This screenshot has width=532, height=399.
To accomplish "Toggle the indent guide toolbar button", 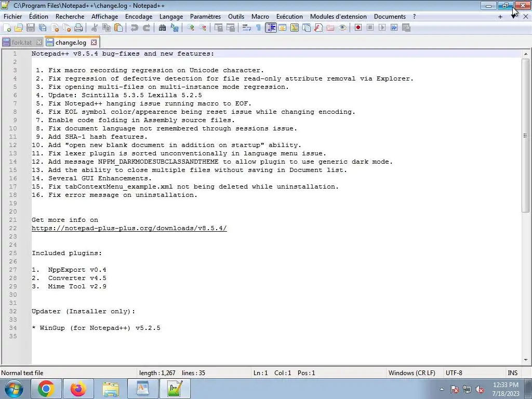I will [271, 28].
